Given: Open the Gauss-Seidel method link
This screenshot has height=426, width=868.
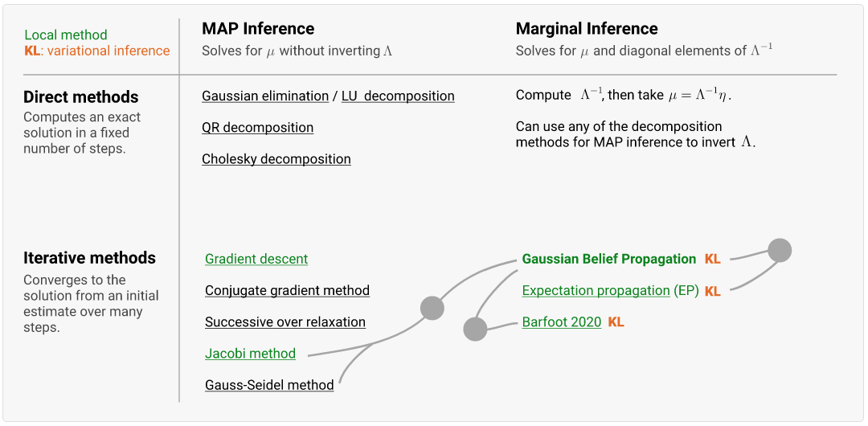Looking at the screenshot, I should [269, 384].
